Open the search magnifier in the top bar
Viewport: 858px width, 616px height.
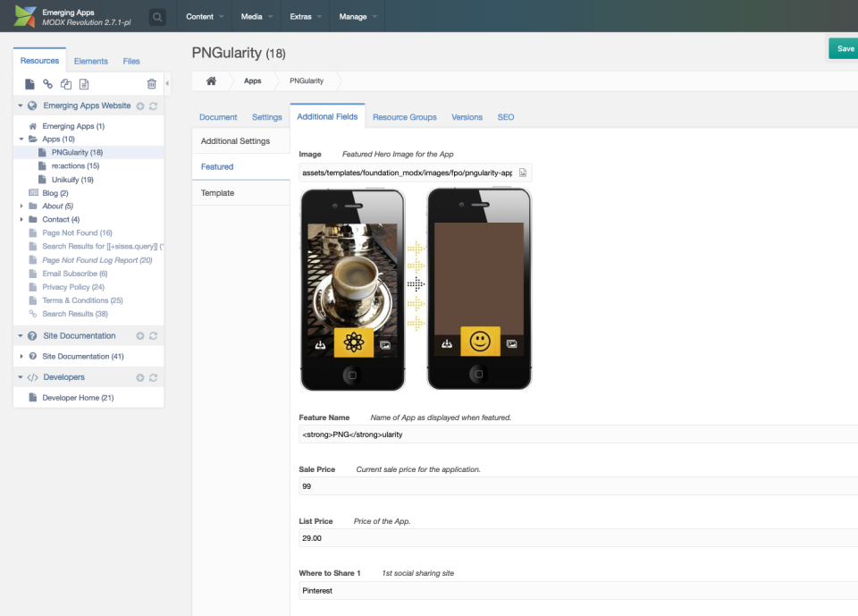pyautogui.click(x=156, y=17)
